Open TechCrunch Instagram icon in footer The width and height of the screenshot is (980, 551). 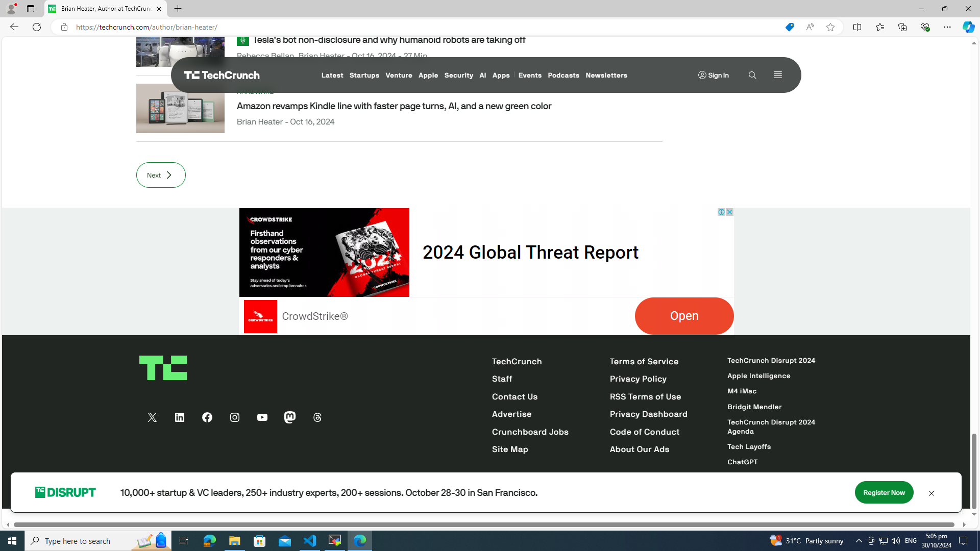(235, 417)
